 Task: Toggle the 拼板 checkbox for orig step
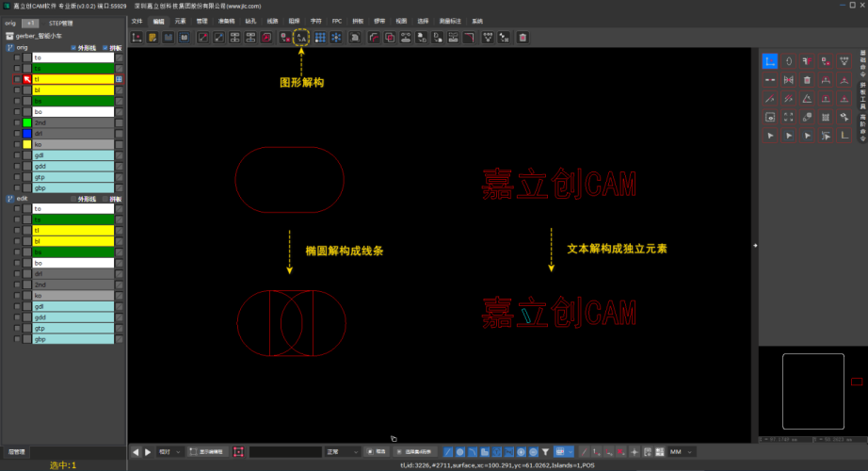coord(105,48)
